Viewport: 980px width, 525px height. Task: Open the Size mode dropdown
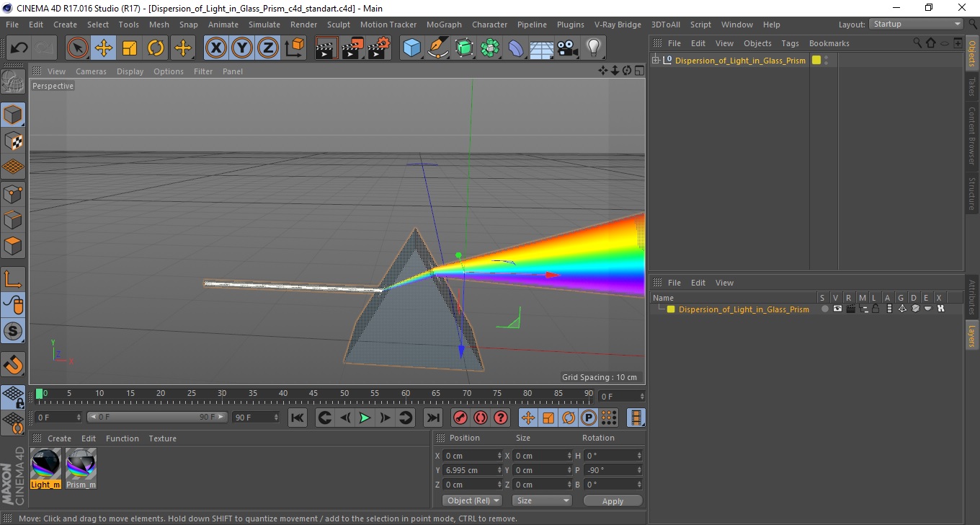click(x=542, y=500)
